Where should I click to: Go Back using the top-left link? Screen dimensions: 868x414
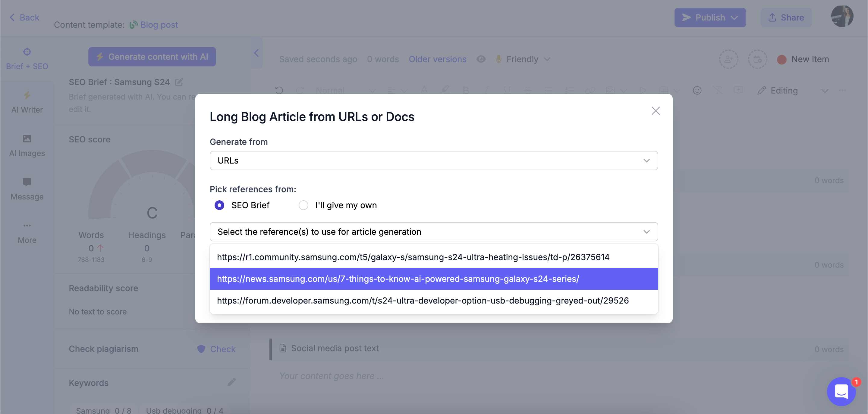click(24, 17)
